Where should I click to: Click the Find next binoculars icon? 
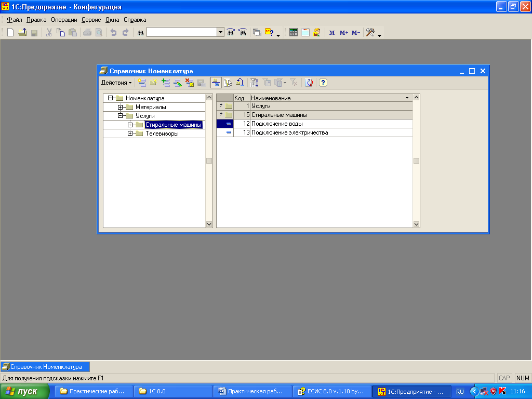(231, 33)
